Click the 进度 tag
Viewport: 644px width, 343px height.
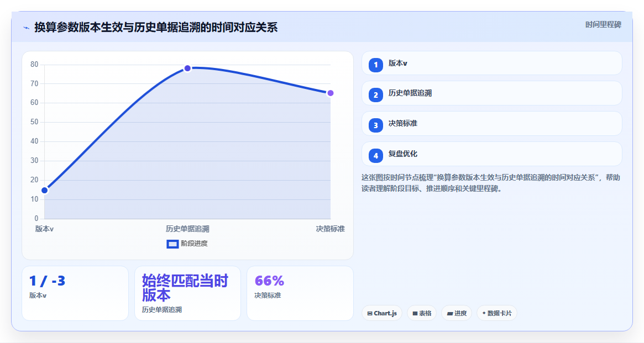(457, 313)
